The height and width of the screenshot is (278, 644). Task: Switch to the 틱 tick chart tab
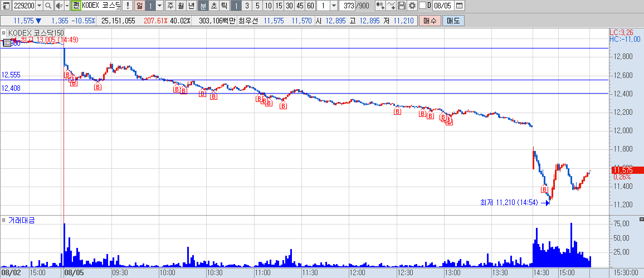(x=224, y=6)
